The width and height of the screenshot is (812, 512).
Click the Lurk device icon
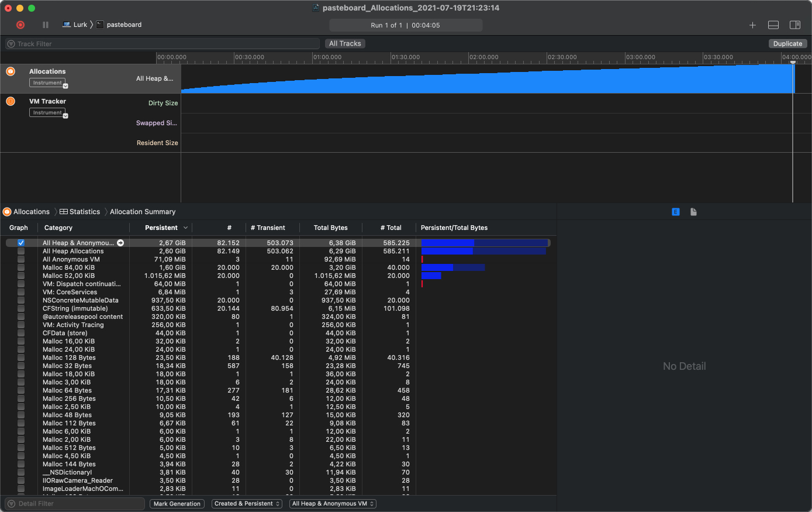[x=67, y=25]
